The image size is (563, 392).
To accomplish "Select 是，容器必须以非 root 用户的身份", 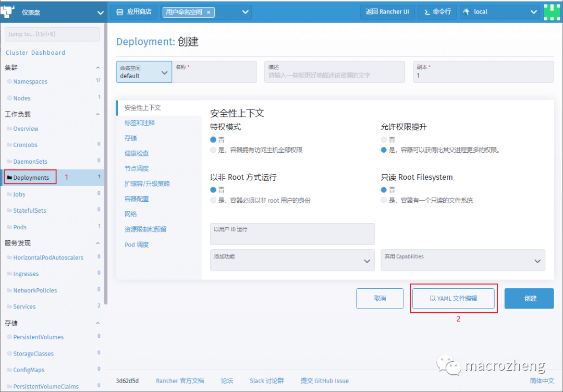I will 213,200.
